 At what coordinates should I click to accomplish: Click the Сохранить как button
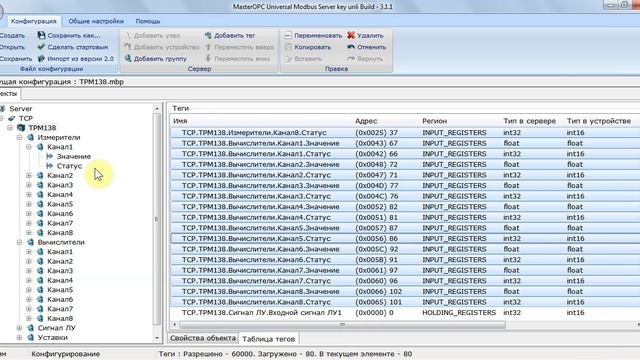(x=69, y=36)
